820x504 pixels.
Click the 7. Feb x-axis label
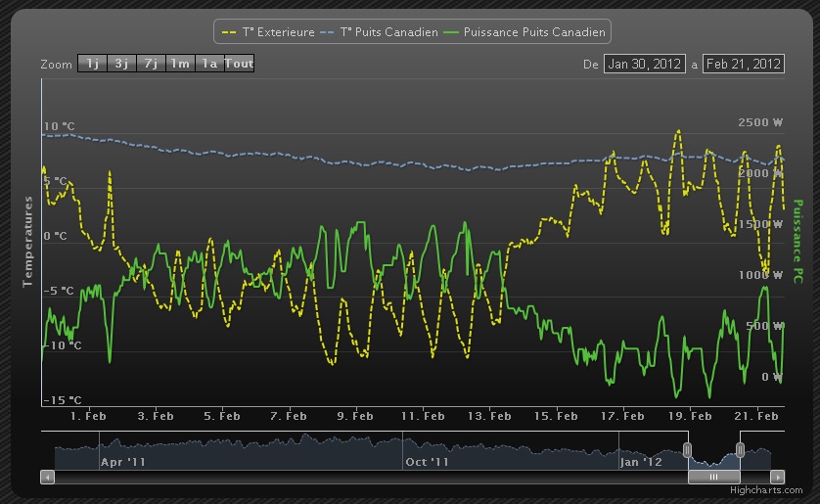tap(288, 416)
